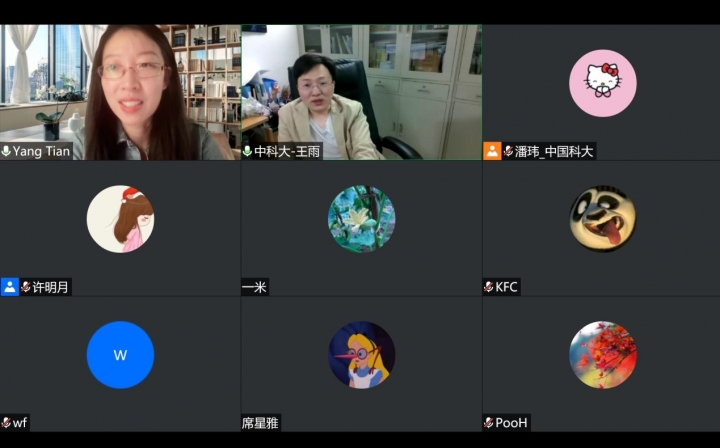The width and height of the screenshot is (720, 448).
Task: Click the name label "KFC"
Action: click(506, 287)
